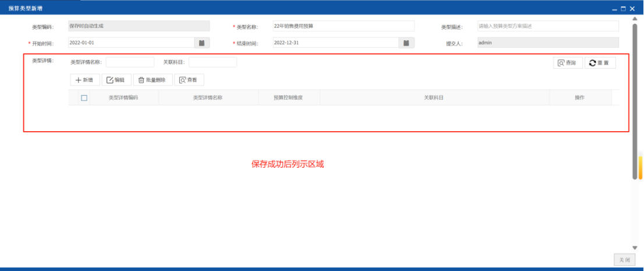Open the start date calendar picker
Screen dimensions: 644x271
pos(201,43)
